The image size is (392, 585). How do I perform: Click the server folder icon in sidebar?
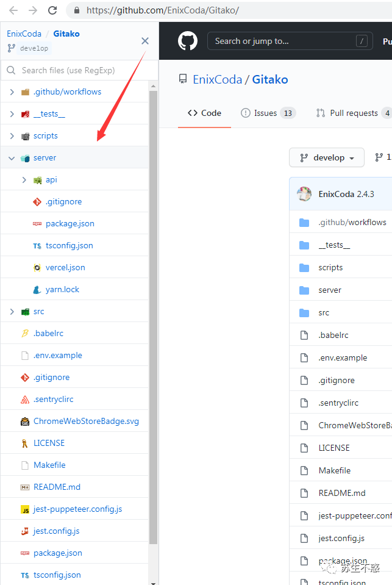[x=25, y=158]
